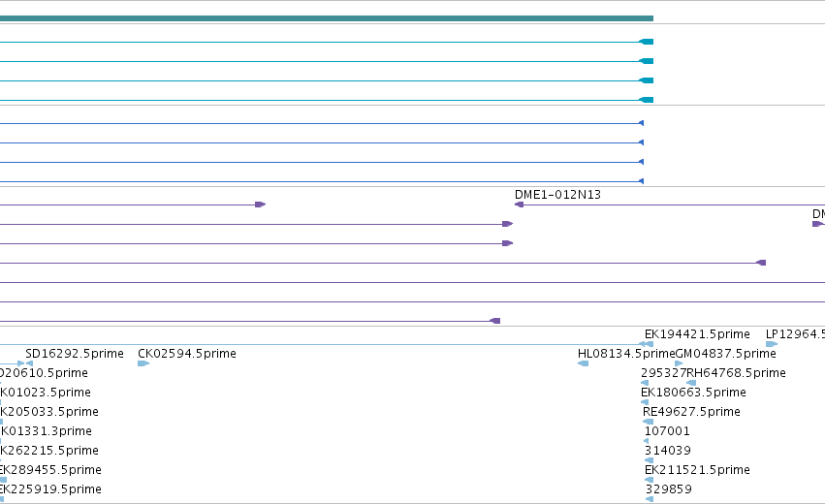Click the arrow glyph below GM04837.5prime
This screenshot has width=825, height=504.
click(x=679, y=363)
